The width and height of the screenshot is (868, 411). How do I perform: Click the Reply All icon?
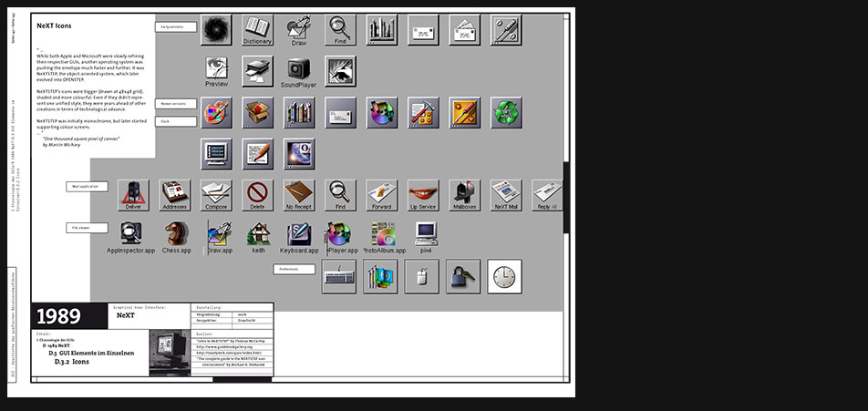click(x=547, y=193)
